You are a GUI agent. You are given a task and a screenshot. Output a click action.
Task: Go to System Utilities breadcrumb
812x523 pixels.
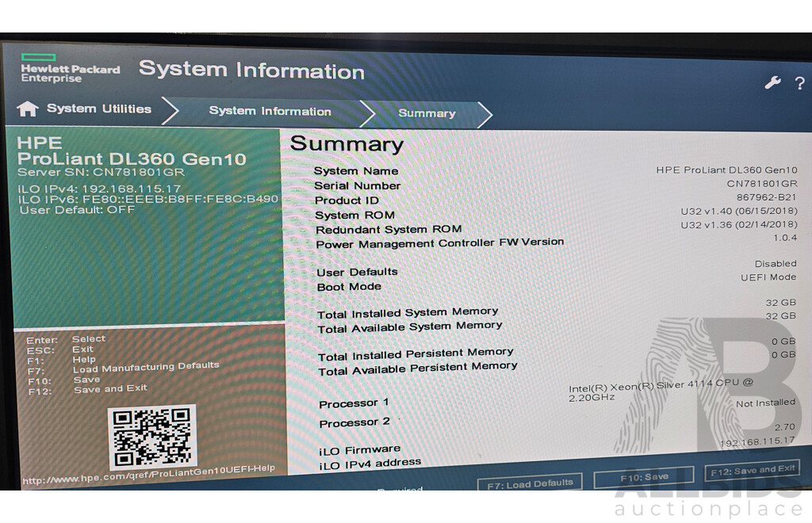99,109
